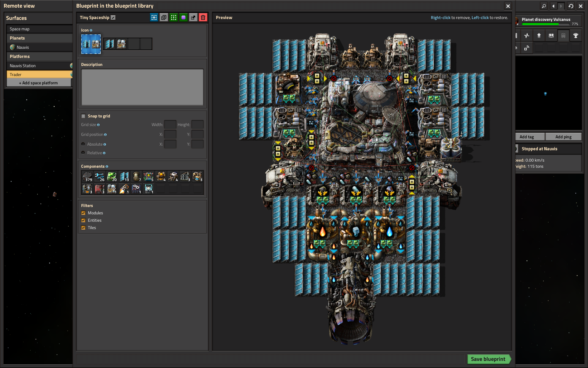The height and width of the screenshot is (368, 588).
Task: Click Add space platform button
Action: [x=39, y=83]
